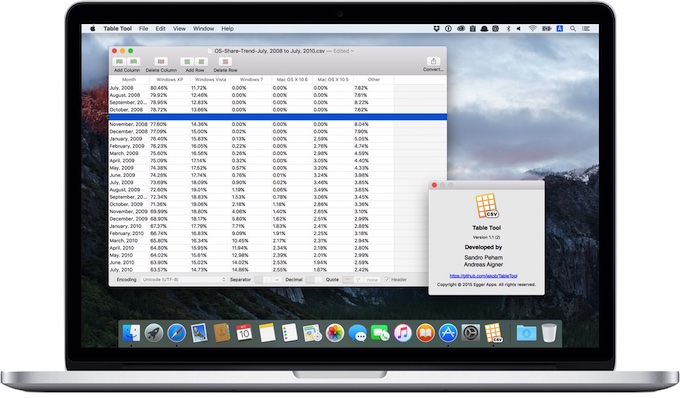This screenshot has width=680, height=398.
Task: Click the Dropbox menu bar icon
Action: (436, 29)
